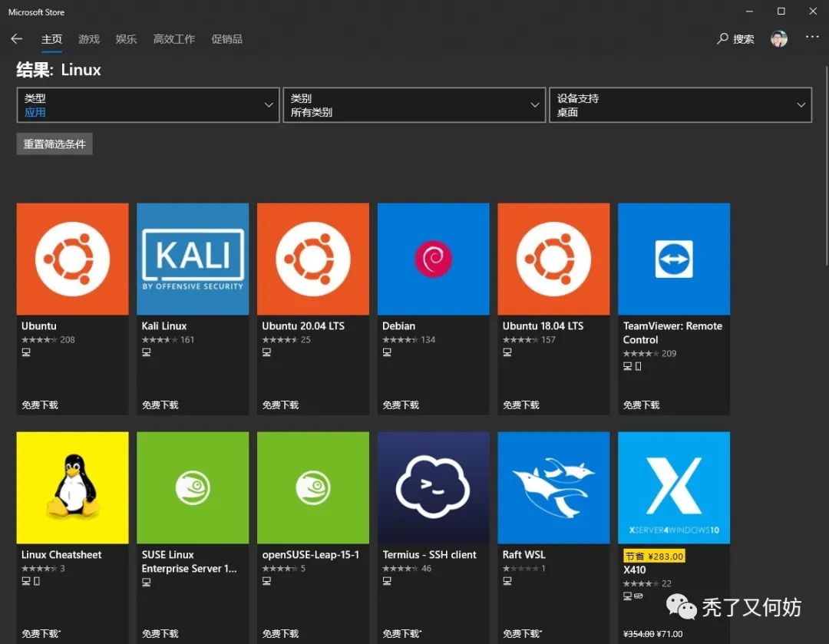The width and height of the screenshot is (829, 644).
Task: Open the X410 app icon
Action: click(674, 487)
